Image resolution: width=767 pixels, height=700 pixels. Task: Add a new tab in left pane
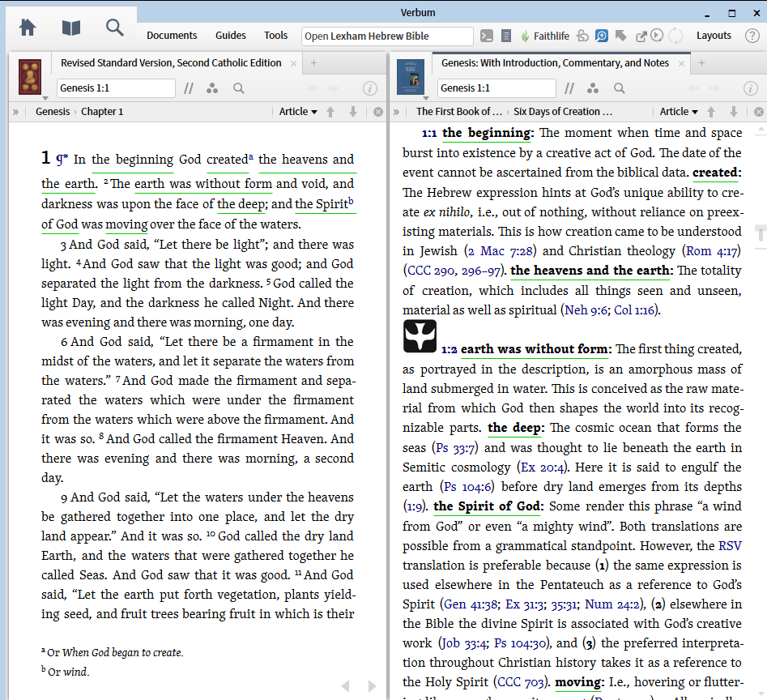314,62
